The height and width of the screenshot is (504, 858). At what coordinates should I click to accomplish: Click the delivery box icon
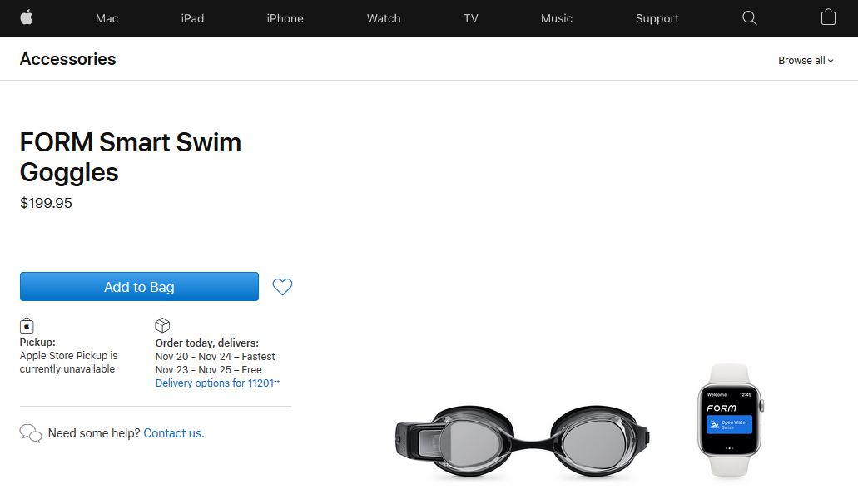click(162, 325)
